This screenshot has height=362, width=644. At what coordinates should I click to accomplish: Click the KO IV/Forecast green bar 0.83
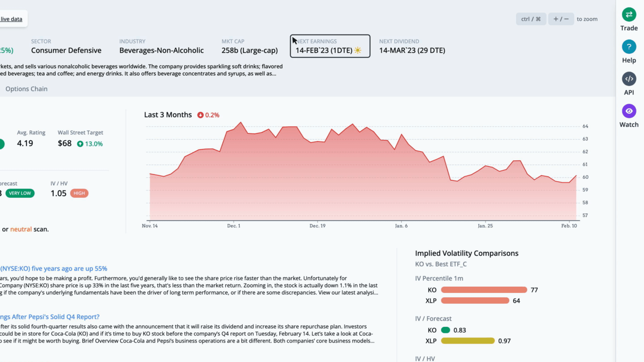445,330
